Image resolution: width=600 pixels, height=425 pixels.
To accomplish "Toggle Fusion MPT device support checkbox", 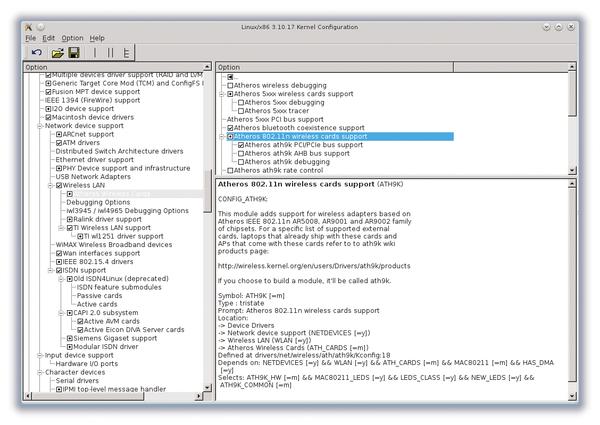I will click(48, 92).
